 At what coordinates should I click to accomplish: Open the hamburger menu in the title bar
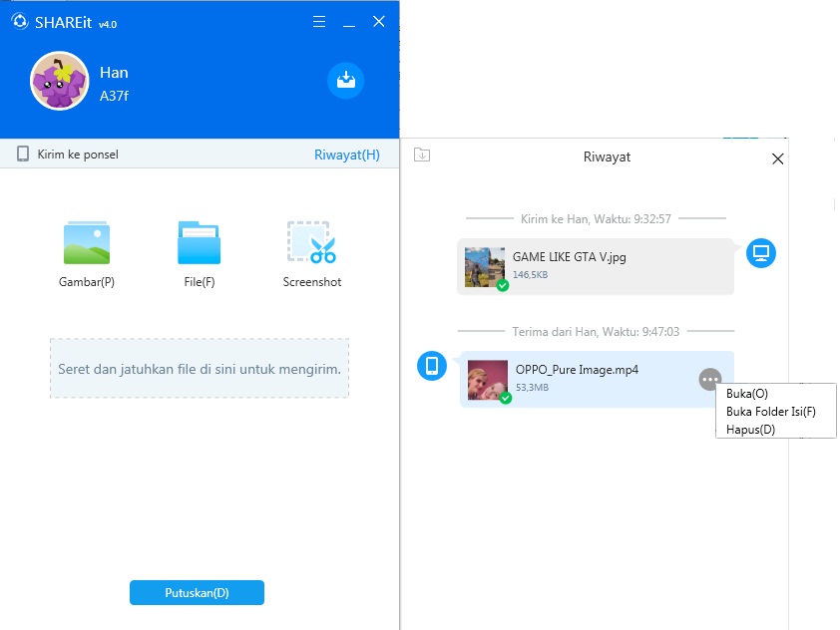[319, 21]
